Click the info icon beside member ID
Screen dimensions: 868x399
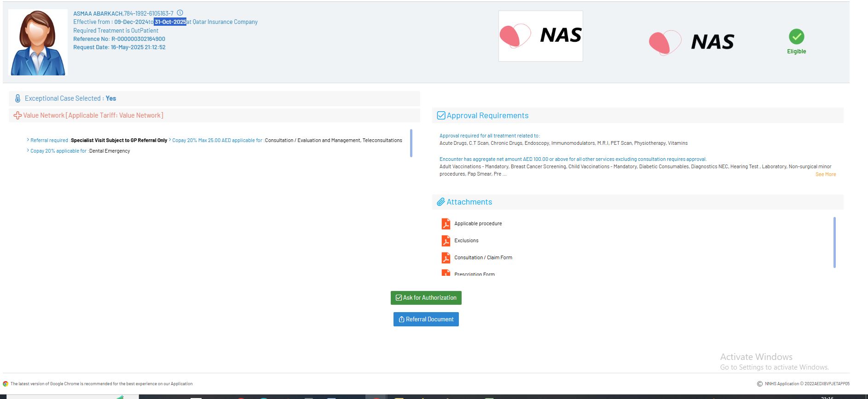[x=180, y=13]
